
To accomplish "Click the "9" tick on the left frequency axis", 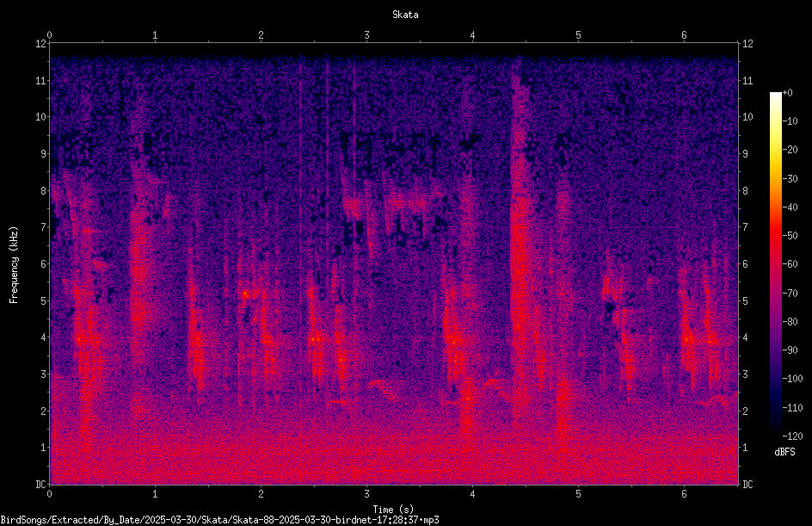I will [x=43, y=154].
